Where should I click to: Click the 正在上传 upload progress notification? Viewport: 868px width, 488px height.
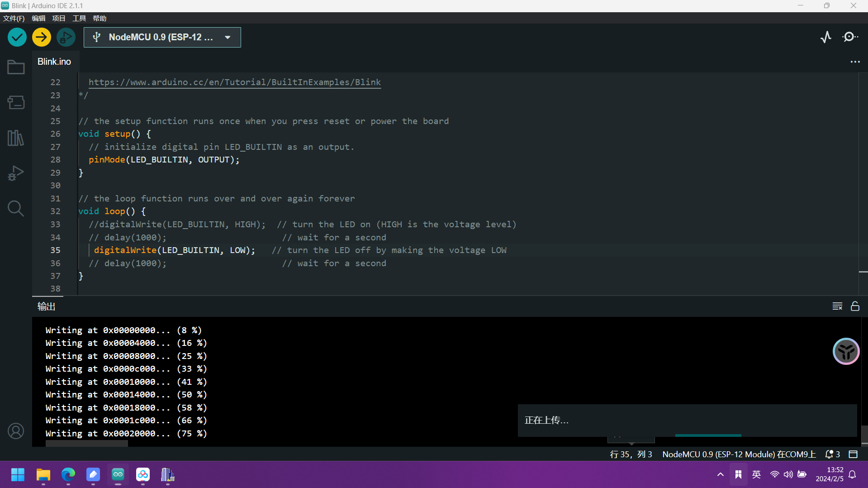pyautogui.click(x=687, y=421)
